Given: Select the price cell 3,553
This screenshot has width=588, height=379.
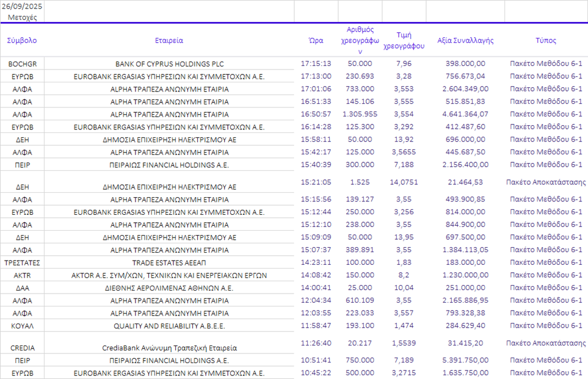Looking at the screenshot, I should click(404, 89).
